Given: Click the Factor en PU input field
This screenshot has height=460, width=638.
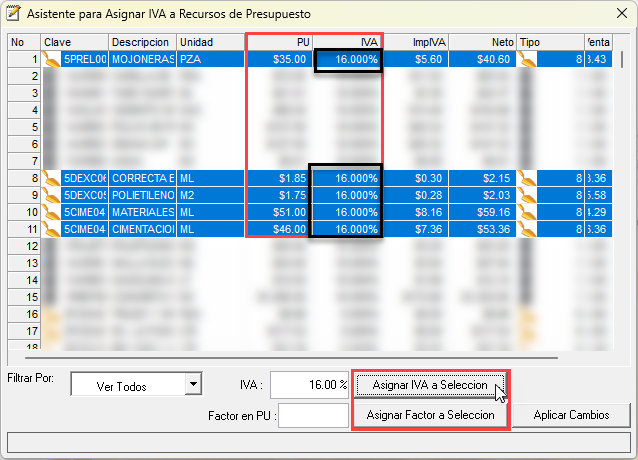Looking at the screenshot, I should [312, 415].
